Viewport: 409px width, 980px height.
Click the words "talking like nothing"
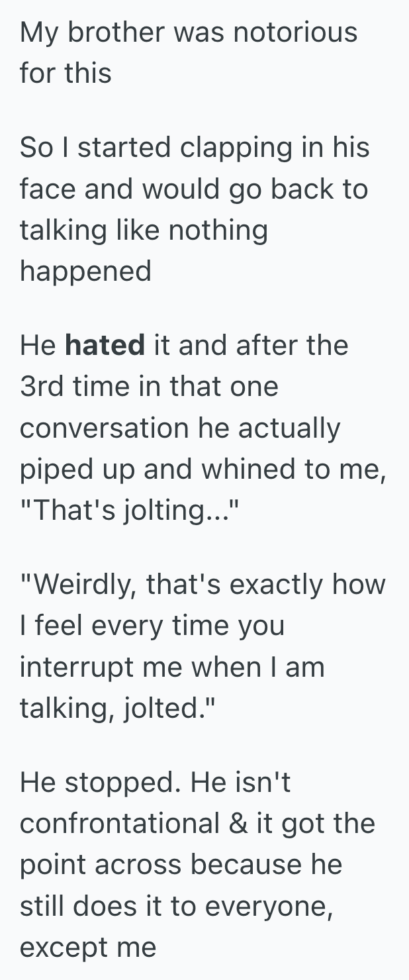[144, 230]
